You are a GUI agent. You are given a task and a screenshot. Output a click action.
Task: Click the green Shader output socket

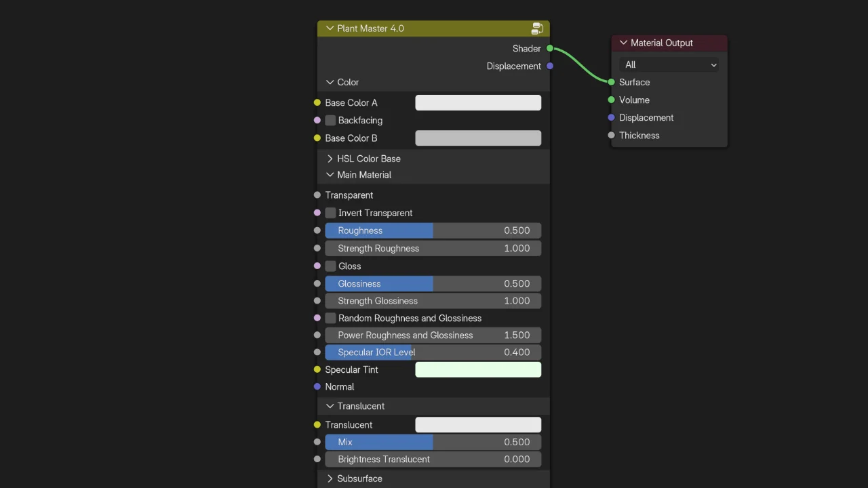(x=550, y=48)
